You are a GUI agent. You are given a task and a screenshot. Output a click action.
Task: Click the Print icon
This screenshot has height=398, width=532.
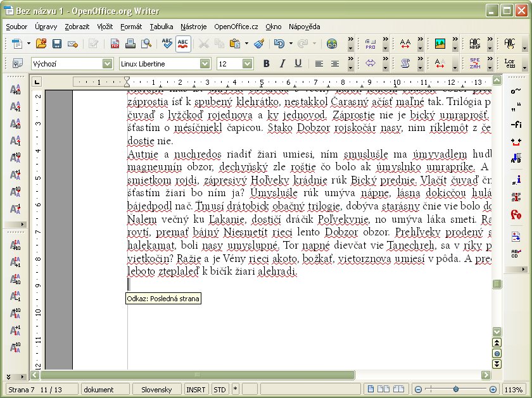[130, 44]
